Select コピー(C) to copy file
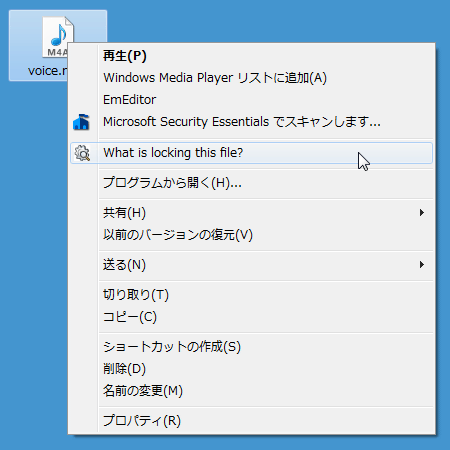Image resolution: width=450 pixels, height=450 pixels. [251, 317]
